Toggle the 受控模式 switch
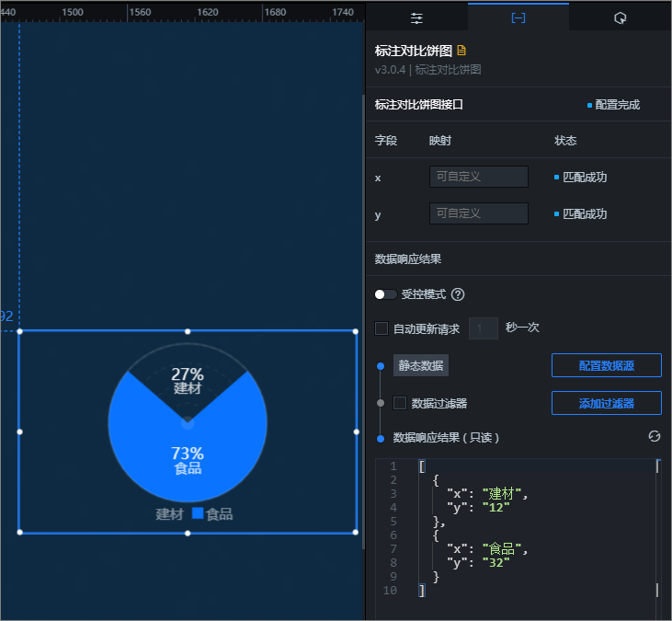 [385, 294]
